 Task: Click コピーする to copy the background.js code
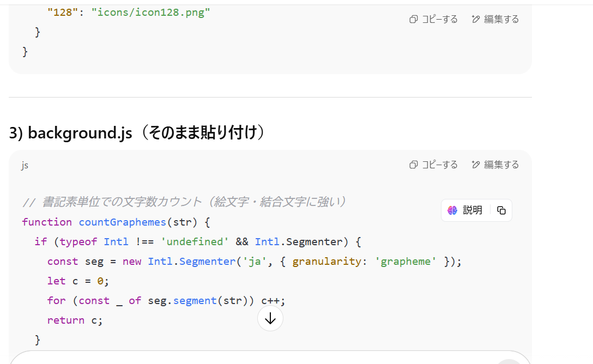(x=439, y=164)
